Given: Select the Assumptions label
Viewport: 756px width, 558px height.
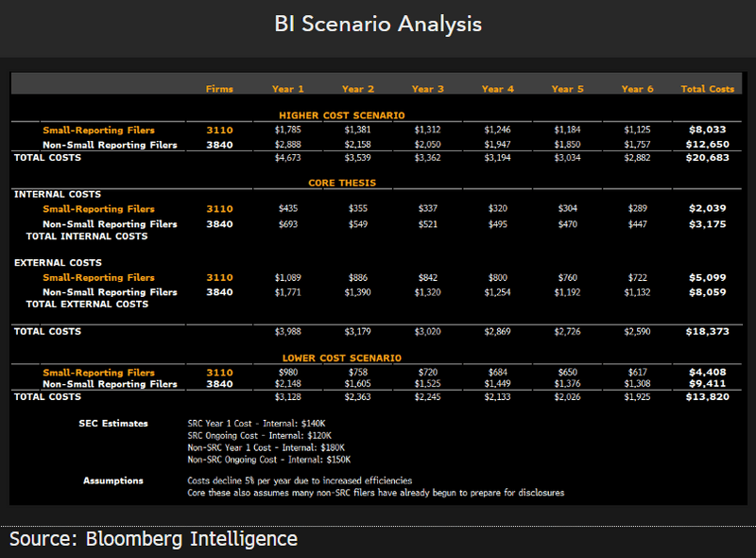Looking at the screenshot, I should point(112,480).
